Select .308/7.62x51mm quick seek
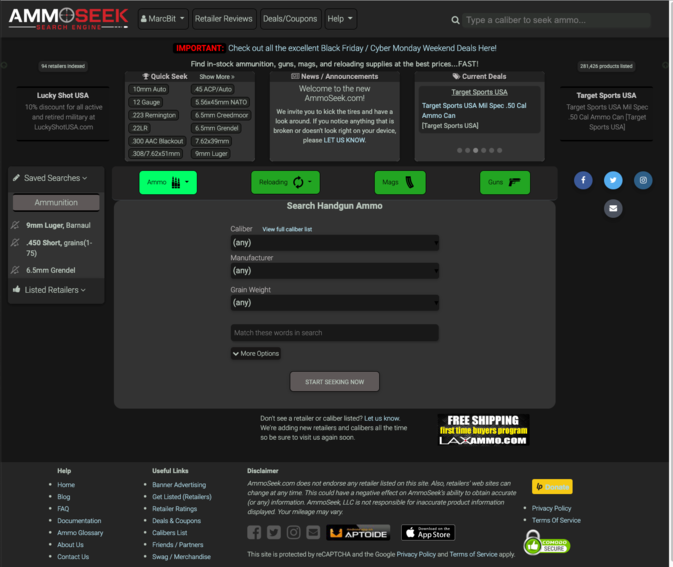 pyautogui.click(x=156, y=154)
